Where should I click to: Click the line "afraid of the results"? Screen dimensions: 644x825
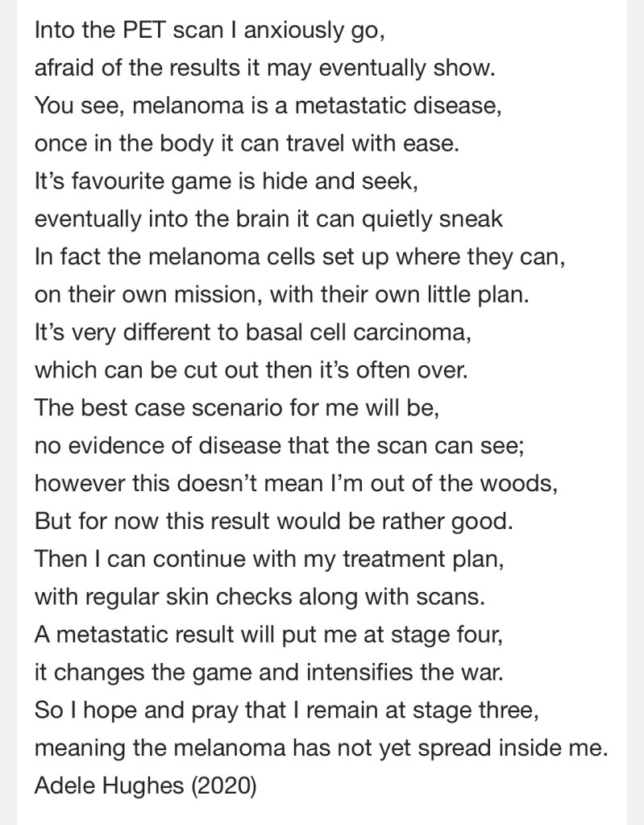tap(264, 68)
